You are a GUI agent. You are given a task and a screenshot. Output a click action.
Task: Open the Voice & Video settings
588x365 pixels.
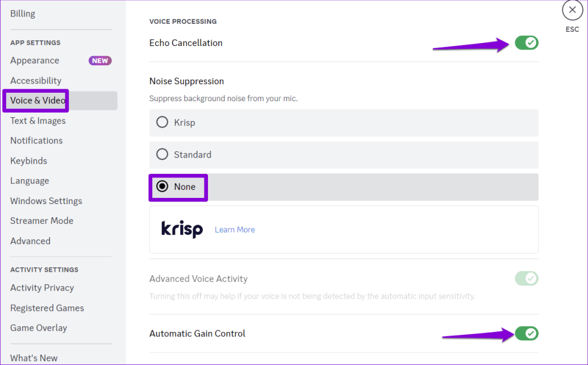[x=35, y=100]
